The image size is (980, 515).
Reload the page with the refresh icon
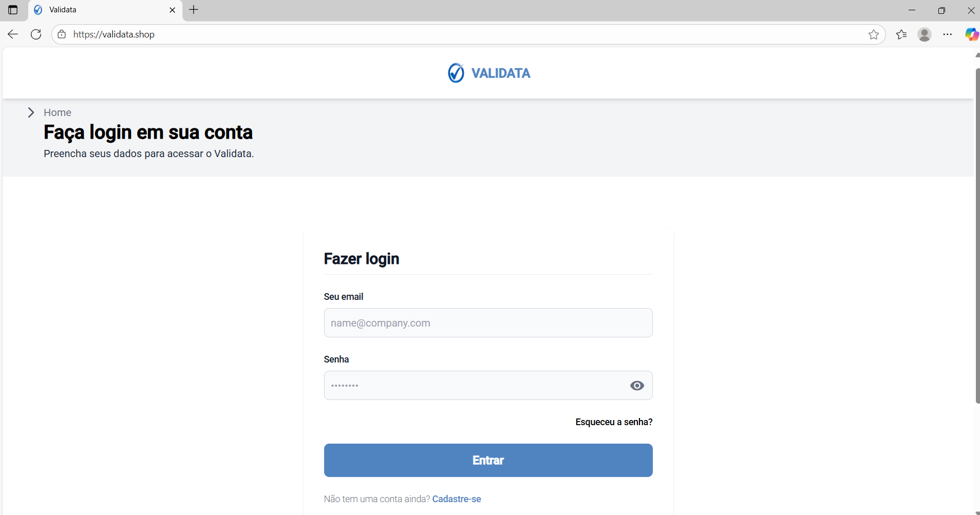(x=35, y=34)
